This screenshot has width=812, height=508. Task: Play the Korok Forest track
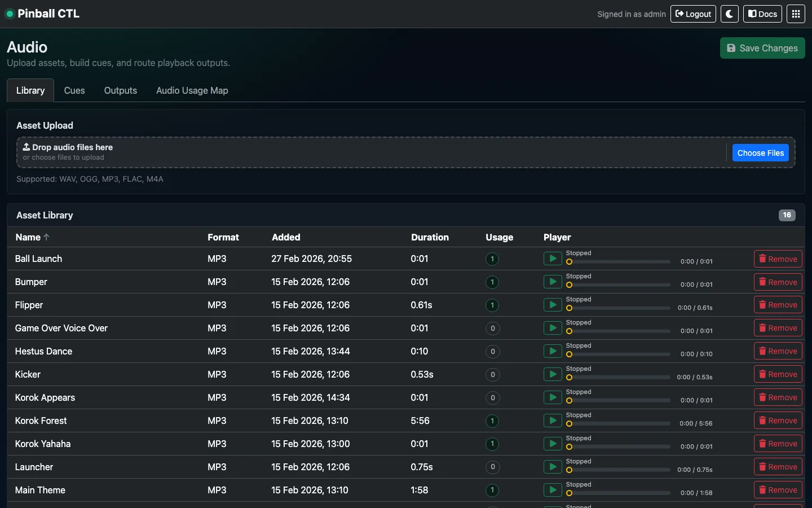coord(552,421)
